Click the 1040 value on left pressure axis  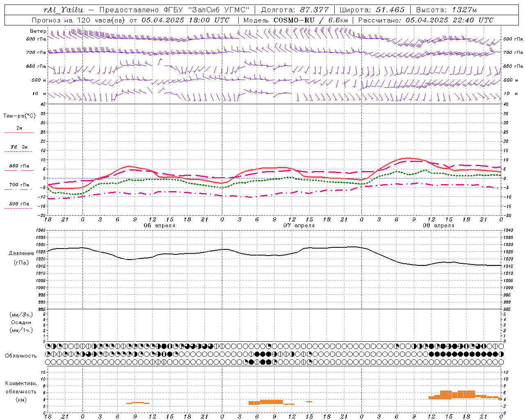40,231
